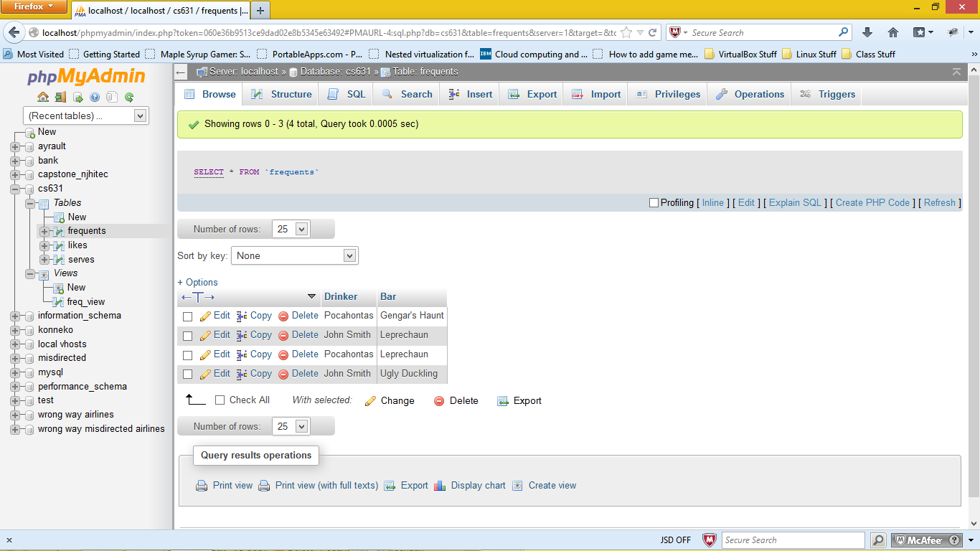The image size is (980, 551).
Task: Click the Create view link
Action: (x=551, y=486)
